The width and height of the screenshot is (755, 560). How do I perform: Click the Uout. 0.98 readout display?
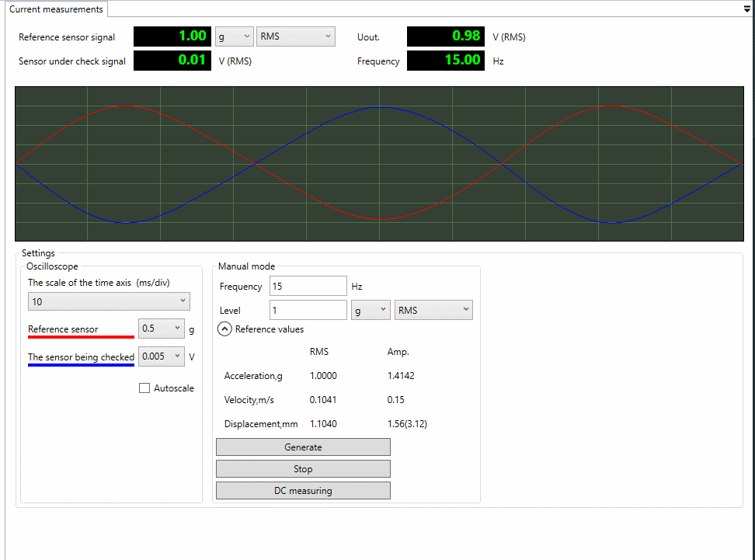[447, 37]
